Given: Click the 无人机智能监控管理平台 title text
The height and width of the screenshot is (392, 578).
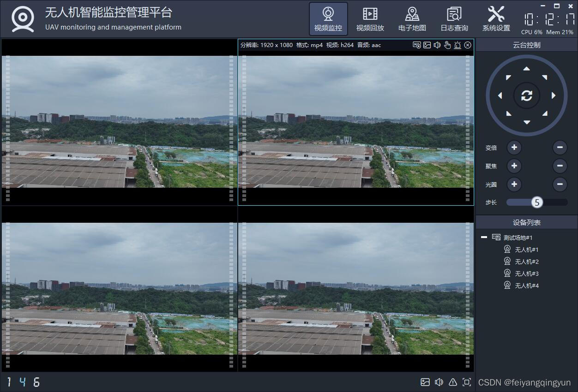Looking at the screenshot, I should [x=108, y=12].
